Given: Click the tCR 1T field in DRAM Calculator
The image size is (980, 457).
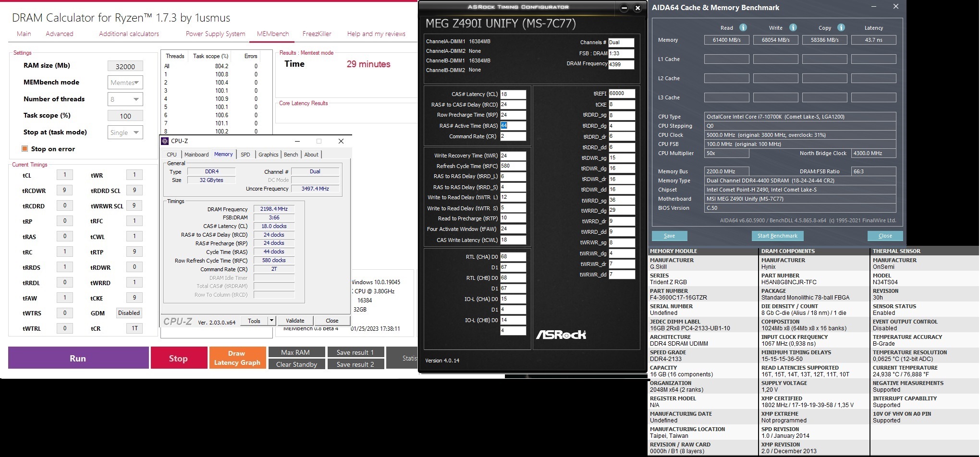Looking at the screenshot, I should (x=135, y=328).
